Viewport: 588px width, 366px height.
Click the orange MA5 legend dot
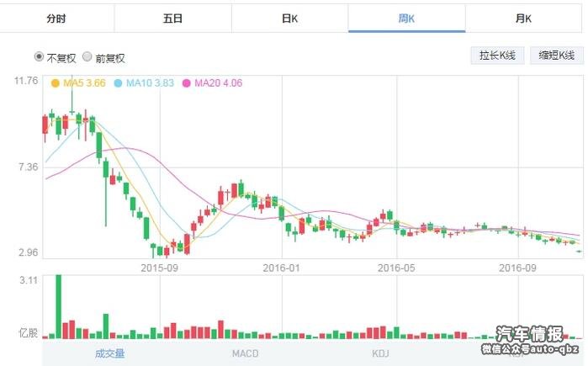point(56,83)
